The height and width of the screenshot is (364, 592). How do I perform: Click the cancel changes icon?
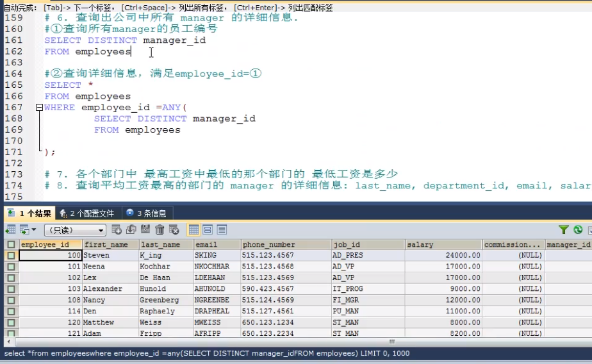coord(174,229)
